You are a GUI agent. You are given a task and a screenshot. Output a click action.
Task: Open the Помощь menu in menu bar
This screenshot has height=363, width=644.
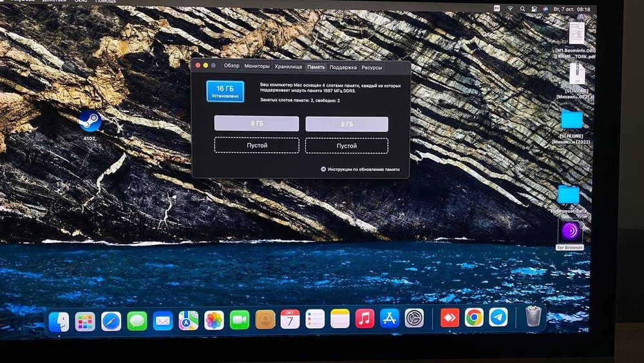click(x=106, y=1)
